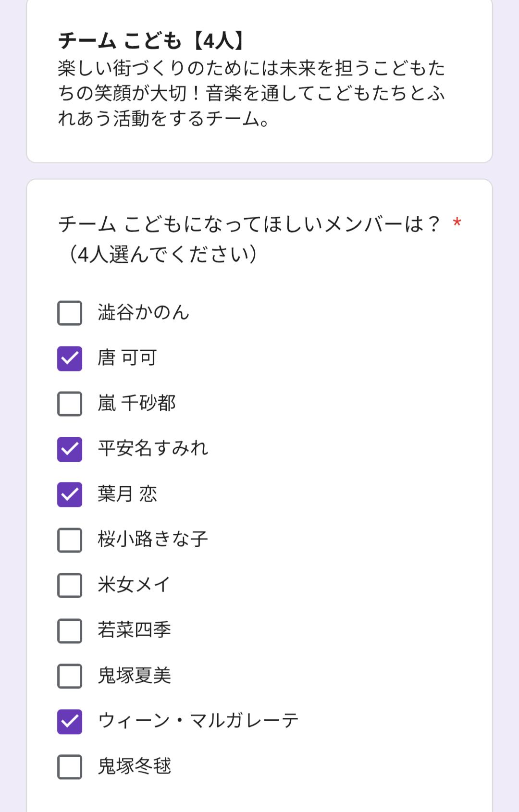Click the チーム こども【4人】 heading
This screenshot has height=812, width=519.
(x=152, y=41)
